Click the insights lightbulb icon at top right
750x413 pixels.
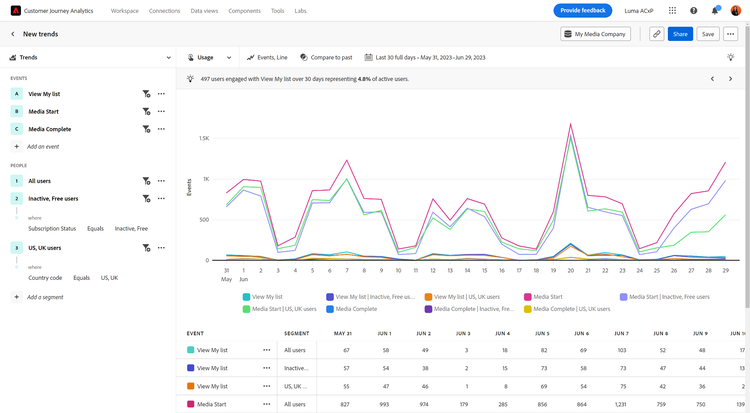(731, 58)
